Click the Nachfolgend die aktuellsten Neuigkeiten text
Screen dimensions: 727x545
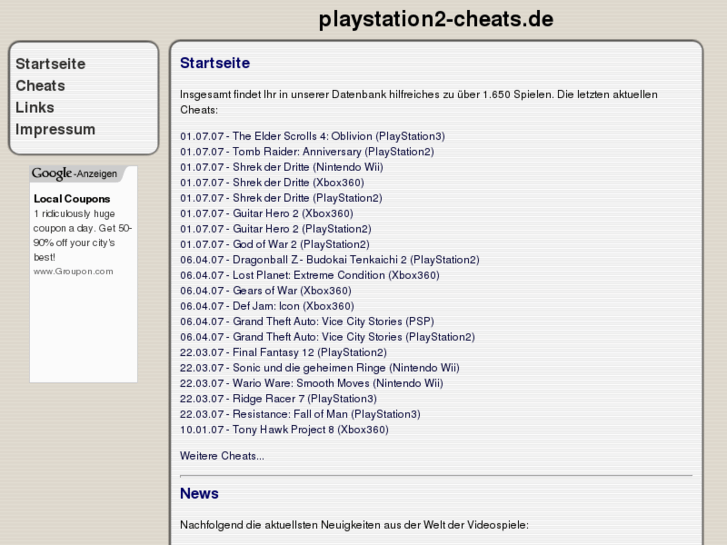click(354, 525)
